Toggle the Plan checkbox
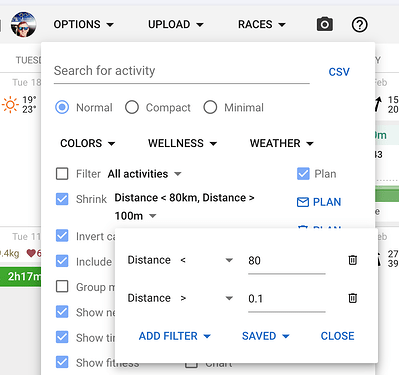399x375 pixels. point(303,174)
